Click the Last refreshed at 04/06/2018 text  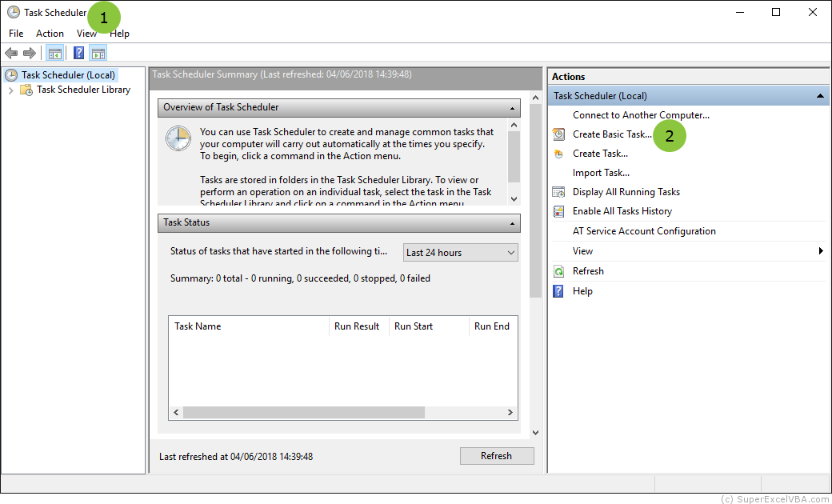[236, 456]
